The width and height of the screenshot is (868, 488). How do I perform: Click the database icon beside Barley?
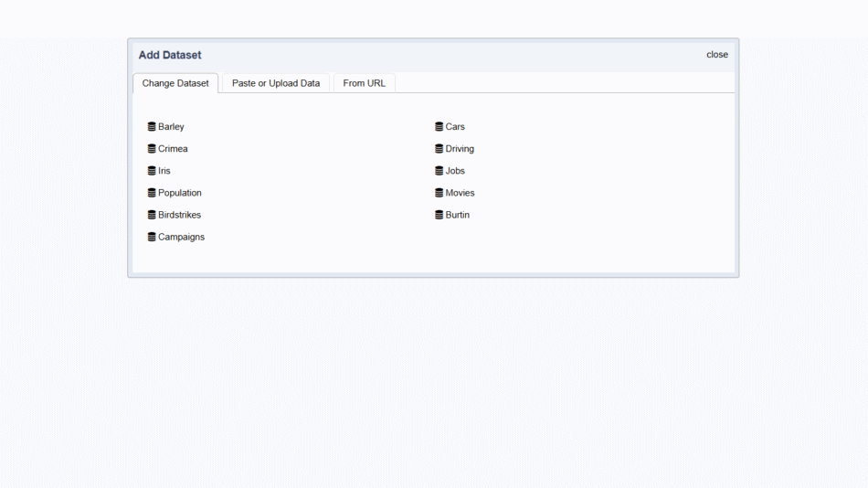tap(152, 127)
